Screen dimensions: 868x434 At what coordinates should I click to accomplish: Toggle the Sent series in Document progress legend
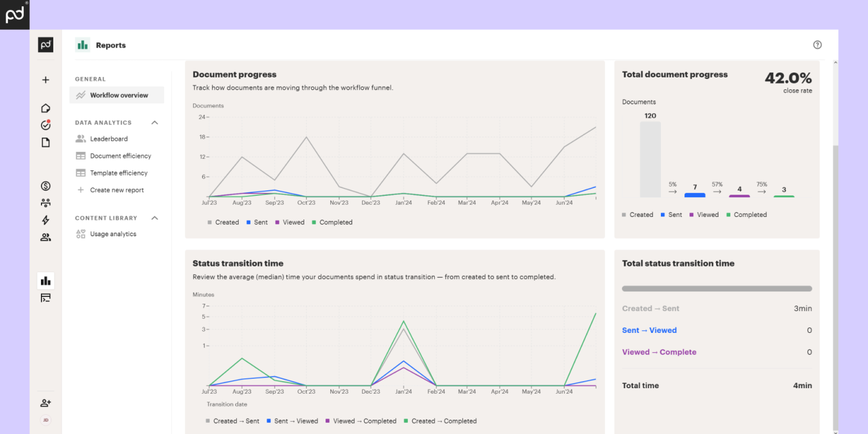257,223
